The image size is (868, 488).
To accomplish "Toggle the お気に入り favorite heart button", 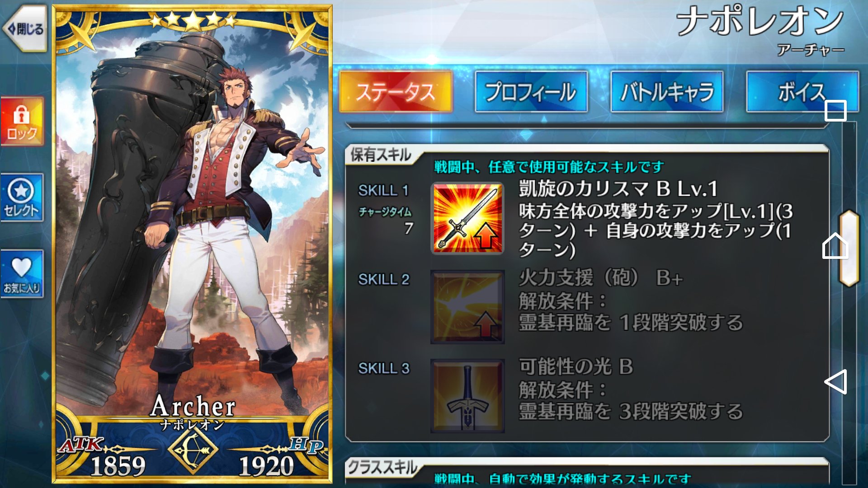I will point(22,274).
